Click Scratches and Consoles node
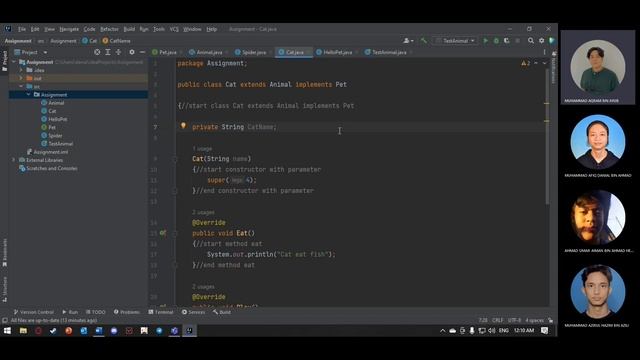 tap(51, 168)
